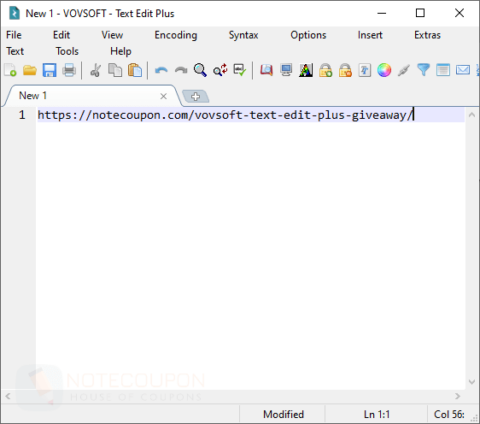Viewport: 480px width, 424px height.
Task: Click horizontal scrollbar left arrow
Action: [x=8, y=396]
